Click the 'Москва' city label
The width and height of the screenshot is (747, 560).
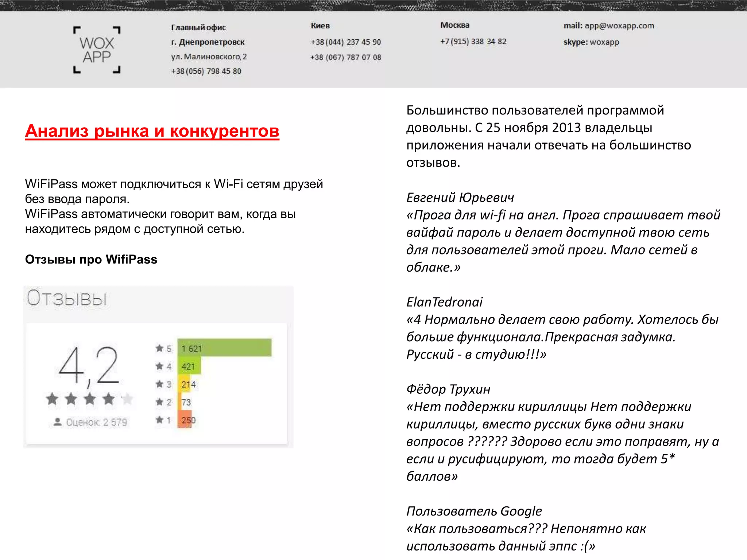point(455,25)
